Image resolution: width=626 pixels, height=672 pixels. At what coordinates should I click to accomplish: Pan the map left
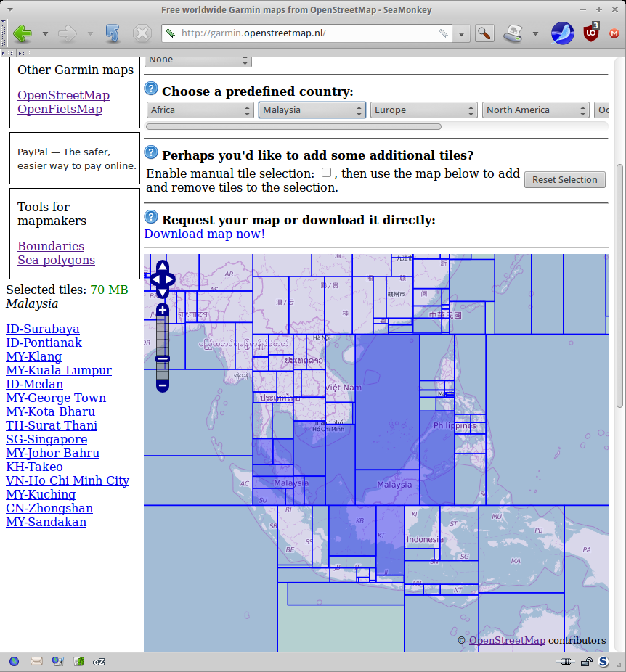[154, 280]
